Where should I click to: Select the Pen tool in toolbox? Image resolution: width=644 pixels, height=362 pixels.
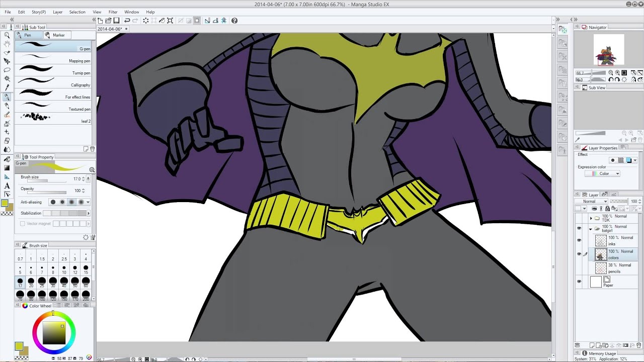[x=7, y=97]
